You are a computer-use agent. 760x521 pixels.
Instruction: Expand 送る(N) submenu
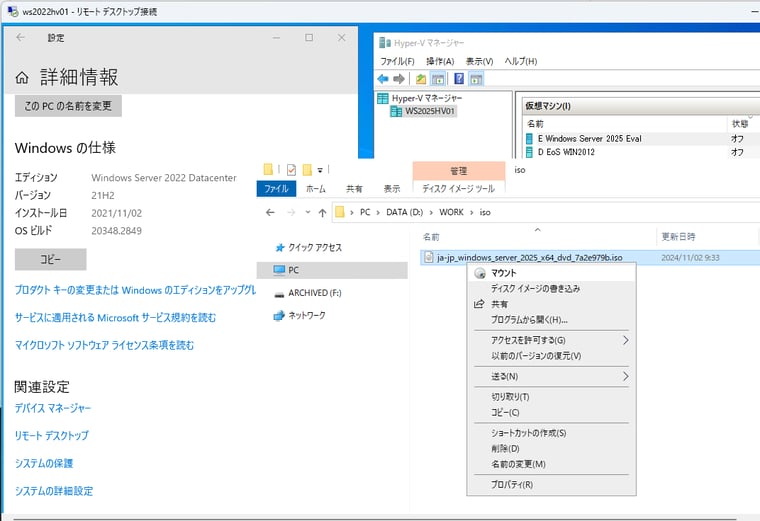[x=552, y=377]
